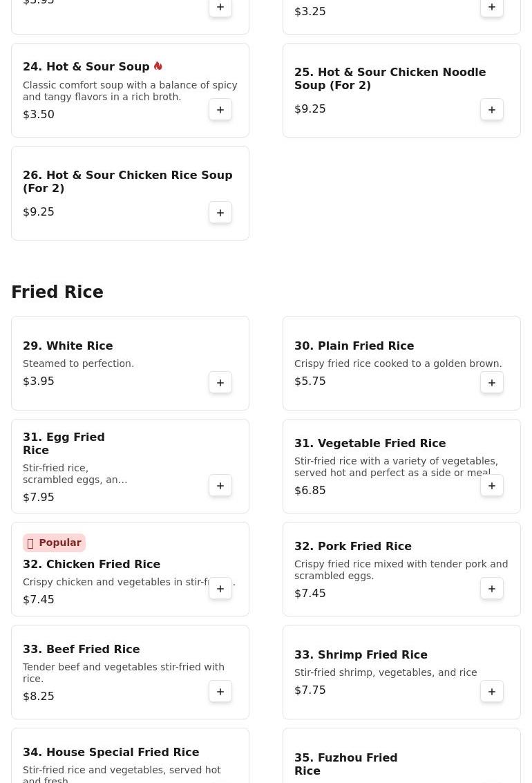Open the Fuzhou Fried Rice item
The image size is (532, 783).
[346, 764]
